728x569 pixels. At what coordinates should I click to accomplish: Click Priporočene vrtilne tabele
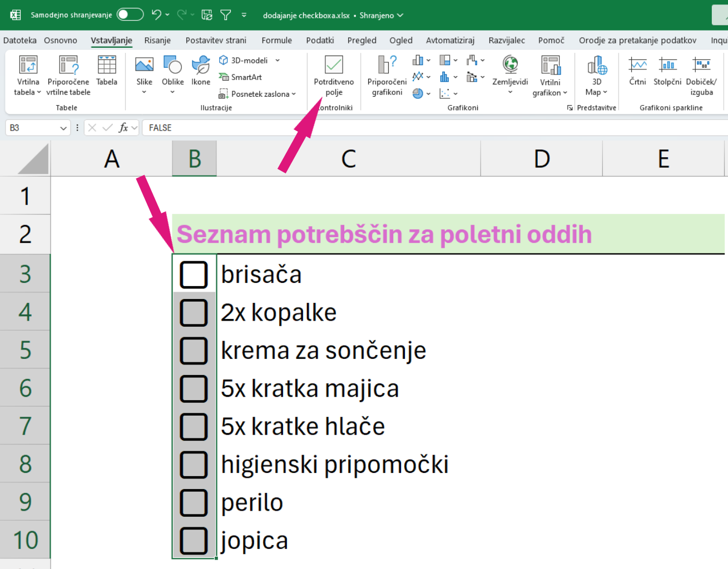pos(68,76)
